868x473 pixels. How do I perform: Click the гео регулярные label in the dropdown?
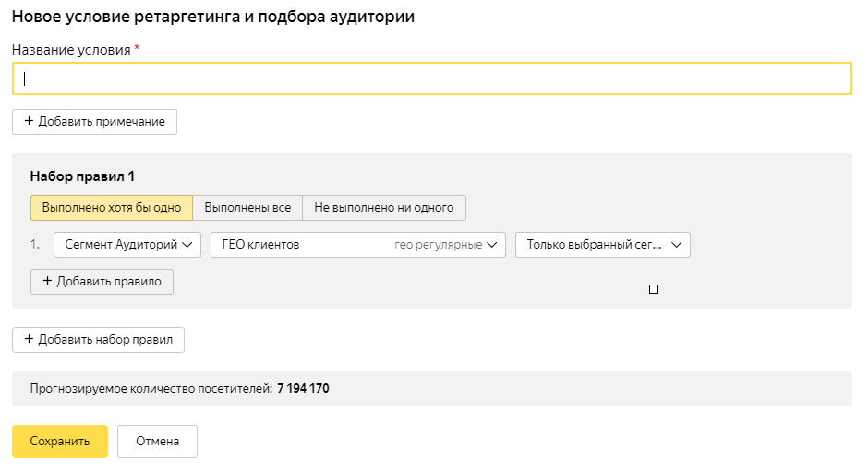438,245
